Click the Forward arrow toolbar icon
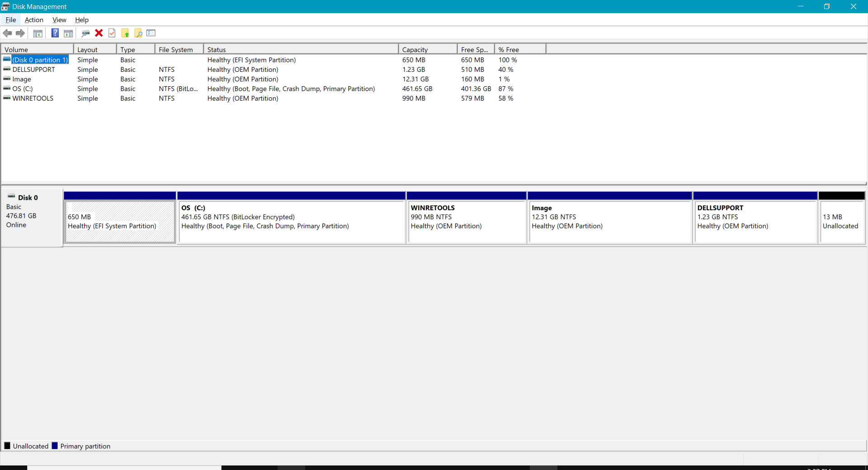Screen dimensions: 868x470 [20, 33]
